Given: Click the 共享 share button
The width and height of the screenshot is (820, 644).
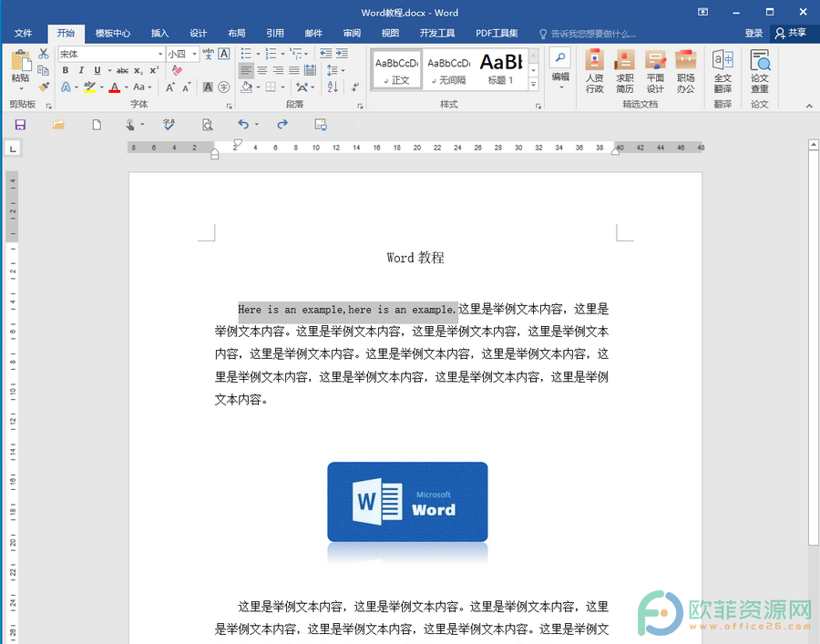Looking at the screenshot, I should (791, 34).
